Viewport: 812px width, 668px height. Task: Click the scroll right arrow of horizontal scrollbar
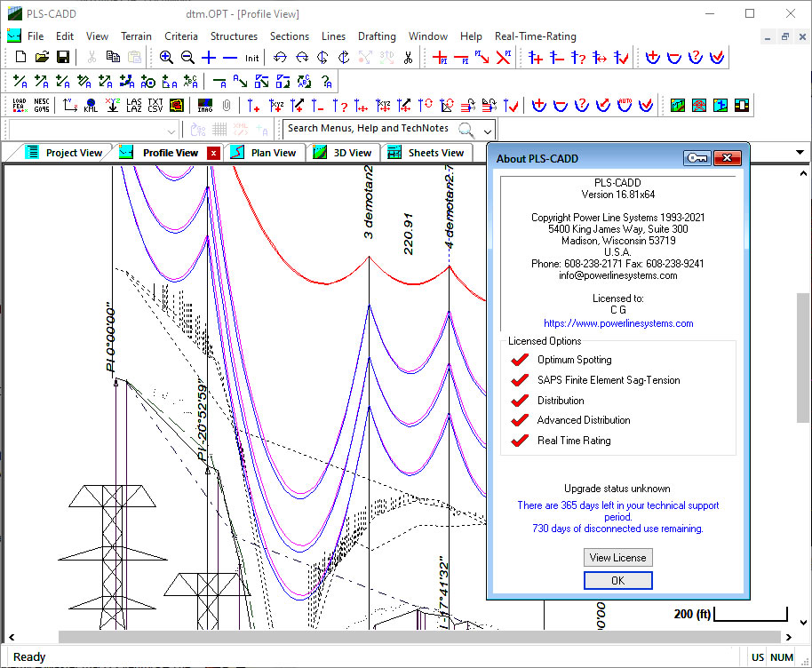coord(789,638)
